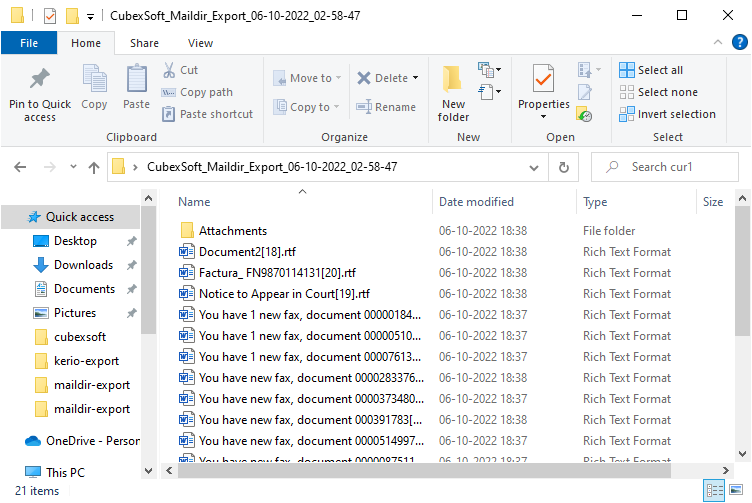This screenshot has height=503, width=752.
Task: Click the Properties checkmark icon
Action: (x=543, y=79)
